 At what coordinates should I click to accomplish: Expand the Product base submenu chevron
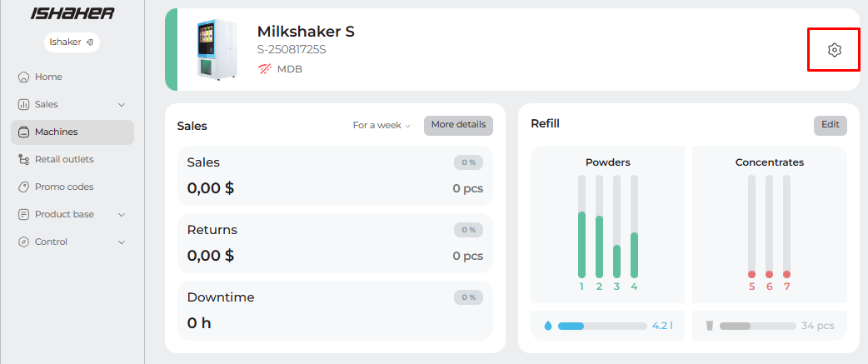point(122,214)
